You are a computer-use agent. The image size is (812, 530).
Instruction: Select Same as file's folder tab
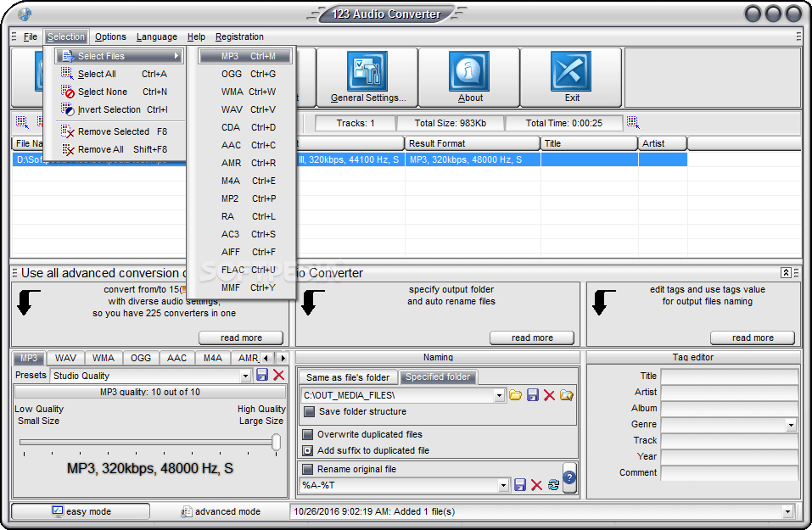(x=348, y=377)
